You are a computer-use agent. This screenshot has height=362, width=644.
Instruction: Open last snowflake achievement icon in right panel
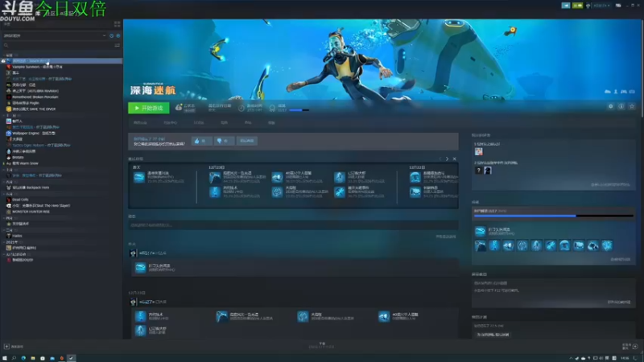607,245
